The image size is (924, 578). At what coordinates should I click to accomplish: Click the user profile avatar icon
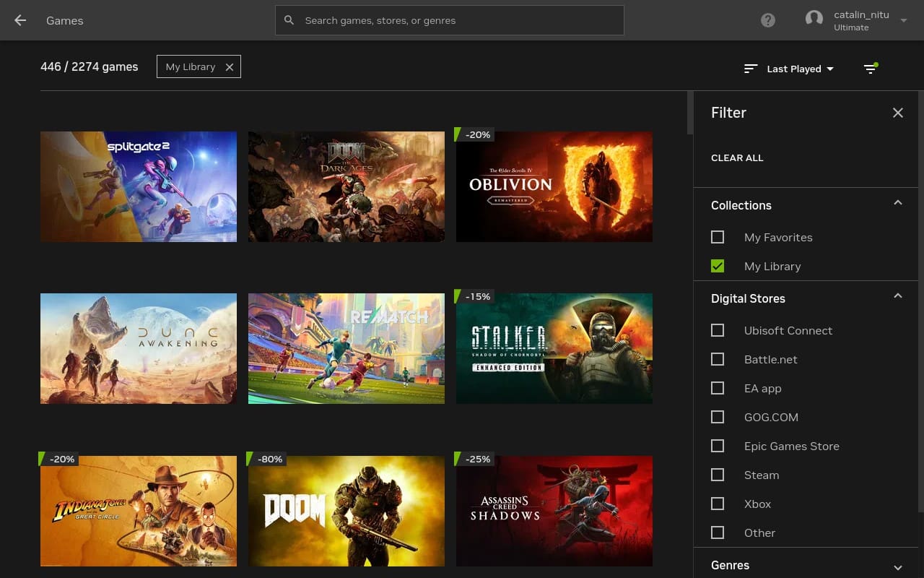point(814,20)
